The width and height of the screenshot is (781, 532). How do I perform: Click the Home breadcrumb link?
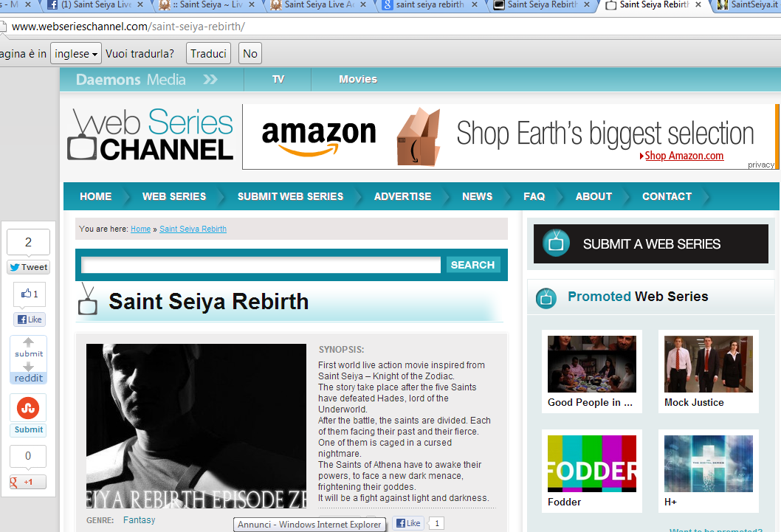140,229
